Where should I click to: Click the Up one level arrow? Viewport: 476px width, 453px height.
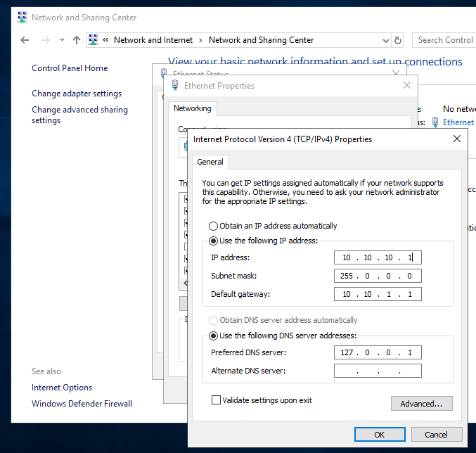pyautogui.click(x=77, y=40)
